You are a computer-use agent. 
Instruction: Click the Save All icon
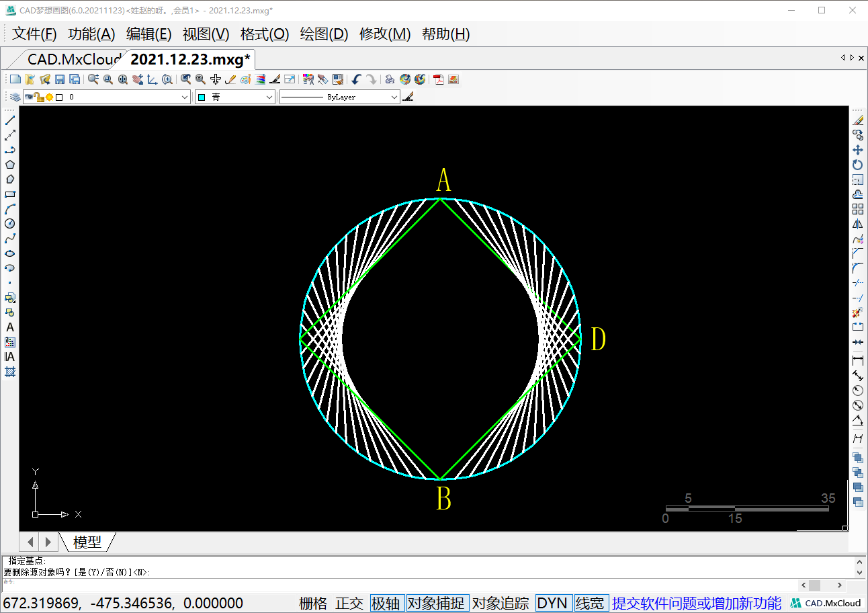click(75, 79)
